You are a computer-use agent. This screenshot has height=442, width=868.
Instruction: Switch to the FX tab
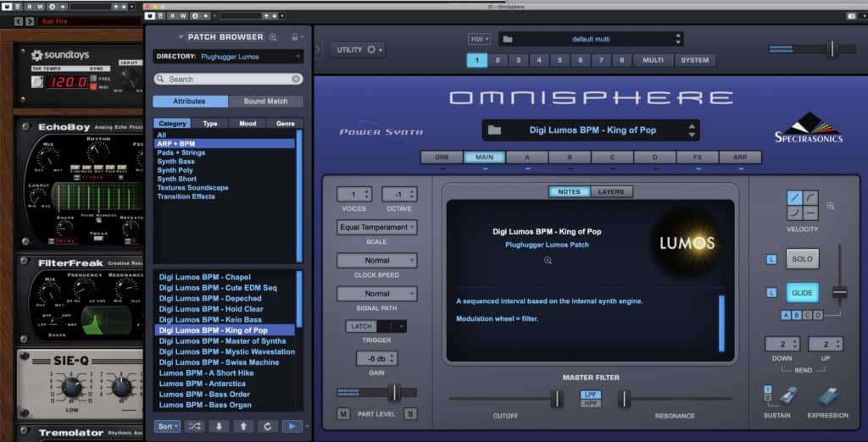click(698, 157)
